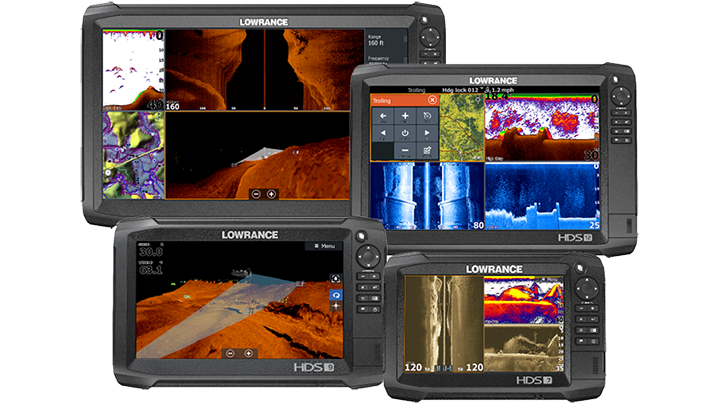The image size is (720, 405).
Task: Select the blue DownScan panel on HDS 12
Action: point(542,196)
